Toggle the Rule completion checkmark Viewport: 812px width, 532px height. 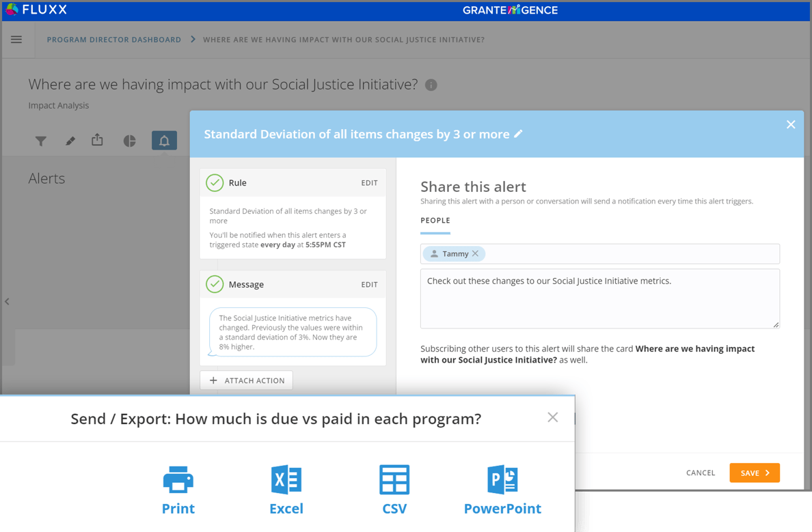215,182
